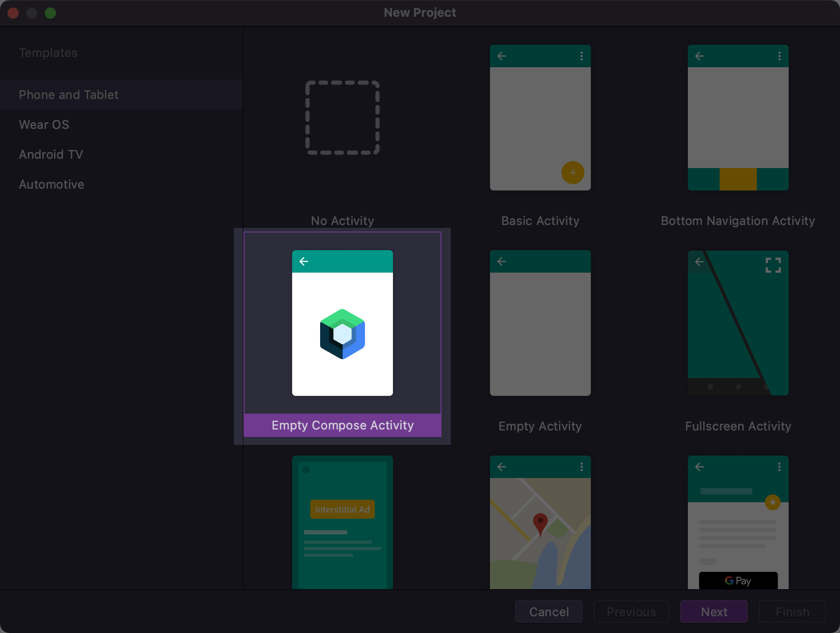Pick the Bottom Navigation Activity thumbnail
Screen dimensions: 840x633
(x=738, y=118)
